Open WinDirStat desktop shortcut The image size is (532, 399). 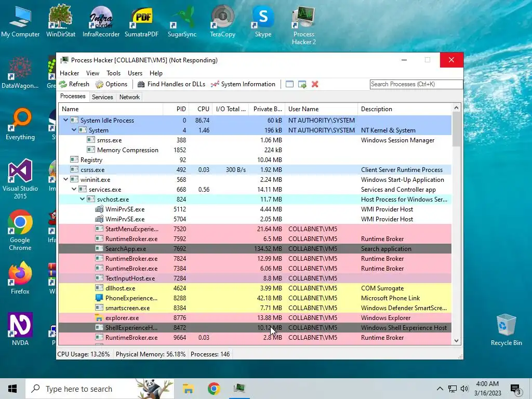(x=60, y=21)
